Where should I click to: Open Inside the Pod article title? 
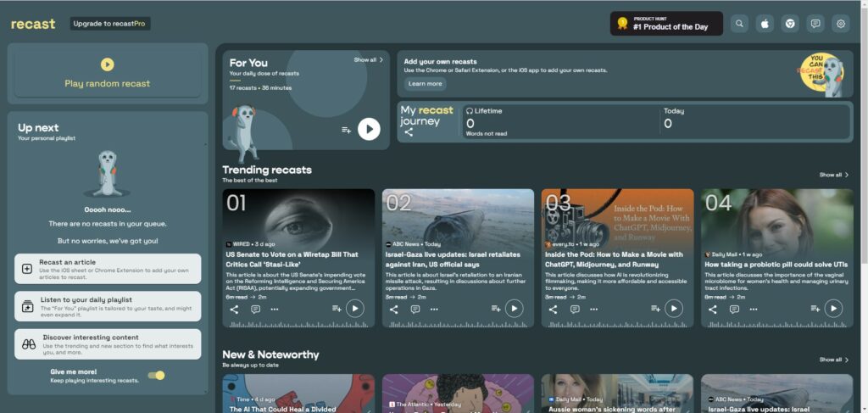click(x=614, y=260)
